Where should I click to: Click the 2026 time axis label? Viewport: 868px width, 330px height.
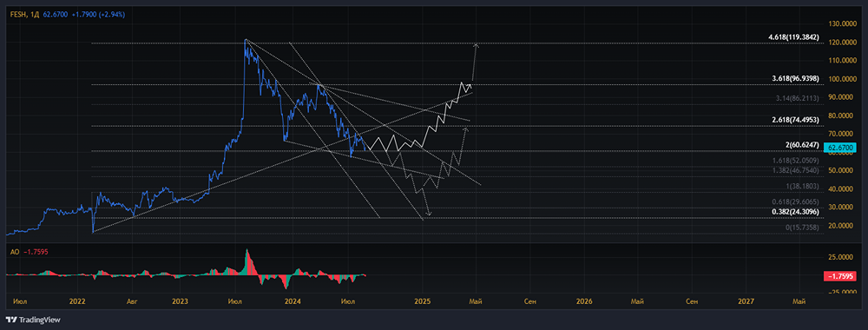[584, 301]
